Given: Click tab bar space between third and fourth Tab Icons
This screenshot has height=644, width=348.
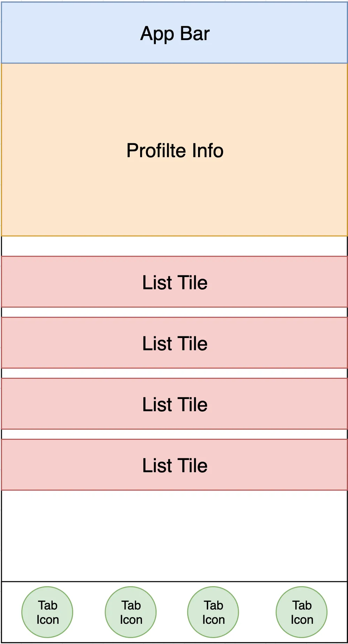Looking at the screenshot, I should pos(257,612).
